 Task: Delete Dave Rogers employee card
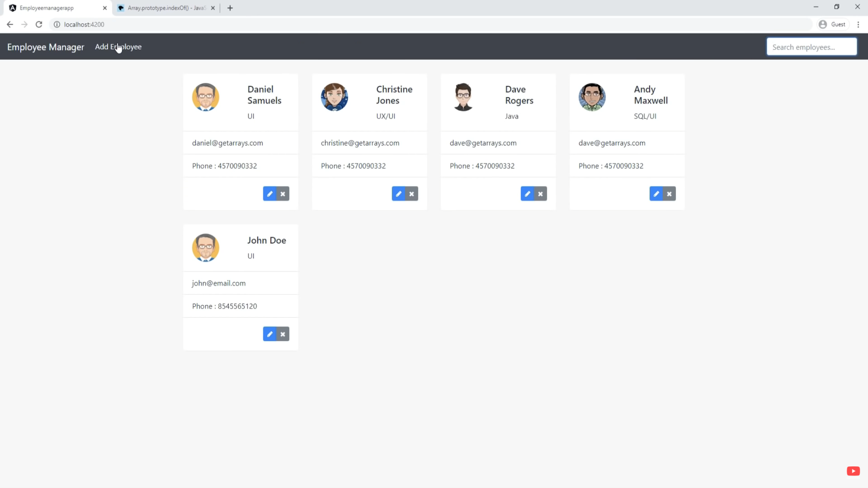540,194
